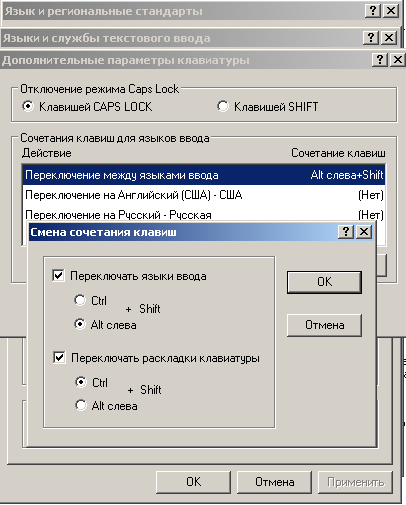Viewport: 406px width, 505px height.
Task: Close Языки и службы текстового ввода window
Action: pos(389,37)
